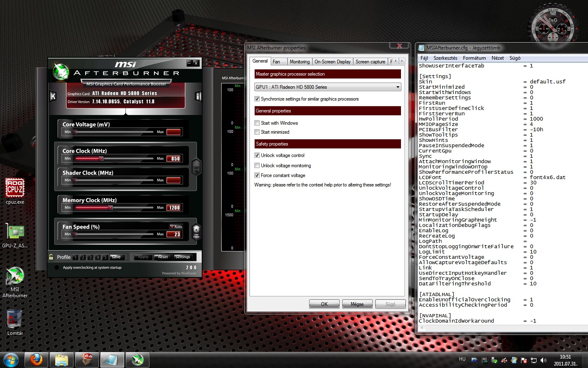Click the HU language indicator
Image resolution: width=588 pixels, height=368 pixels.
pos(462,359)
